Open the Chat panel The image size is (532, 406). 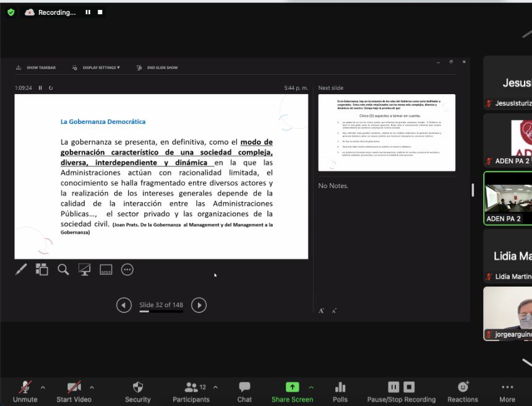[x=244, y=392]
